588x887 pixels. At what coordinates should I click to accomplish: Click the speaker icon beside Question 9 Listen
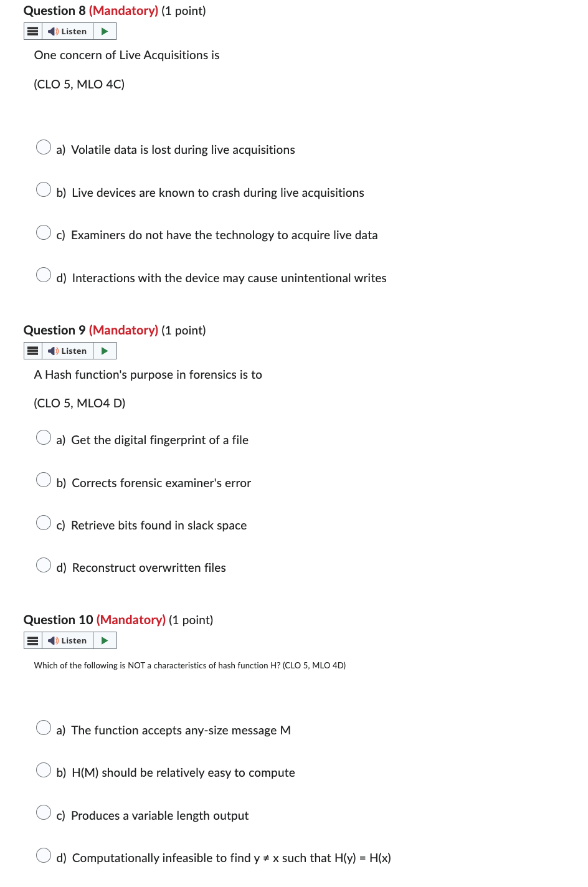pos(52,351)
